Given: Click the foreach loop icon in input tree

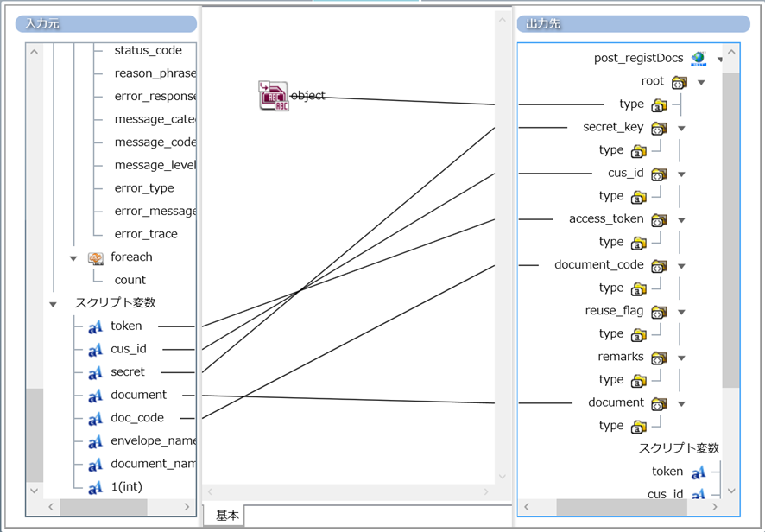Looking at the screenshot, I should click(96, 257).
